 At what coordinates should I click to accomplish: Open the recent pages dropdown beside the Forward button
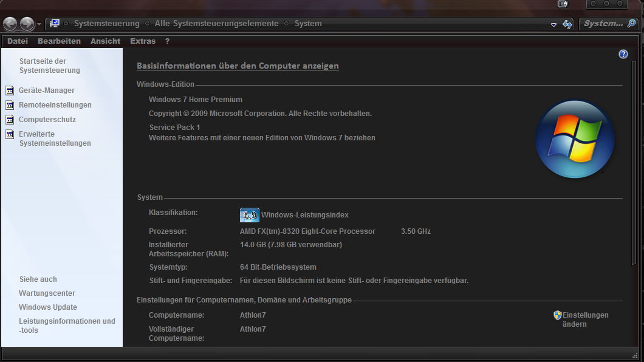pyautogui.click(x=39, y=24)
